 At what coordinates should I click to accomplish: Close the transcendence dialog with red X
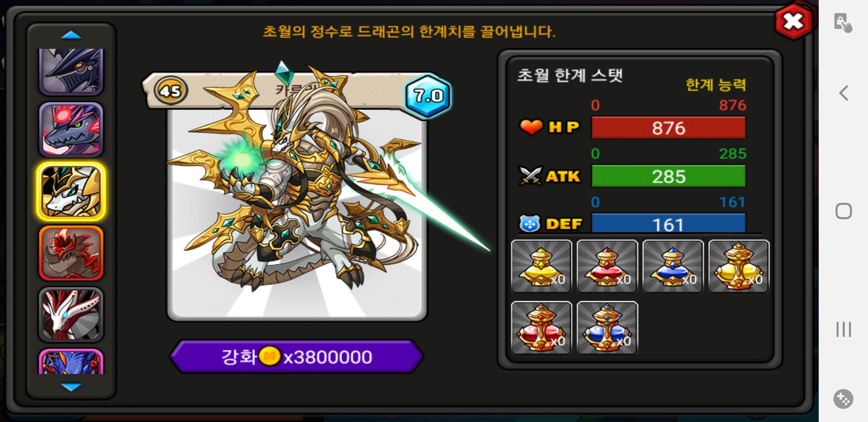(x=794, y=21)
